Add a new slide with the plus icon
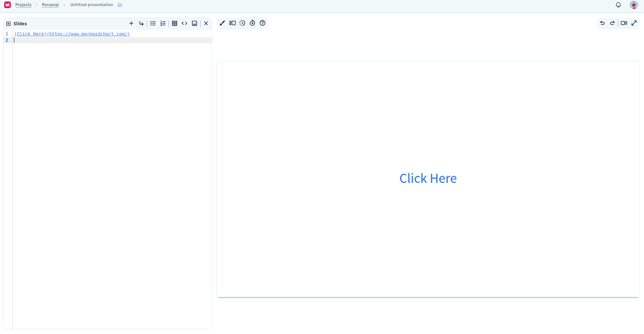 tap(131, 23)
